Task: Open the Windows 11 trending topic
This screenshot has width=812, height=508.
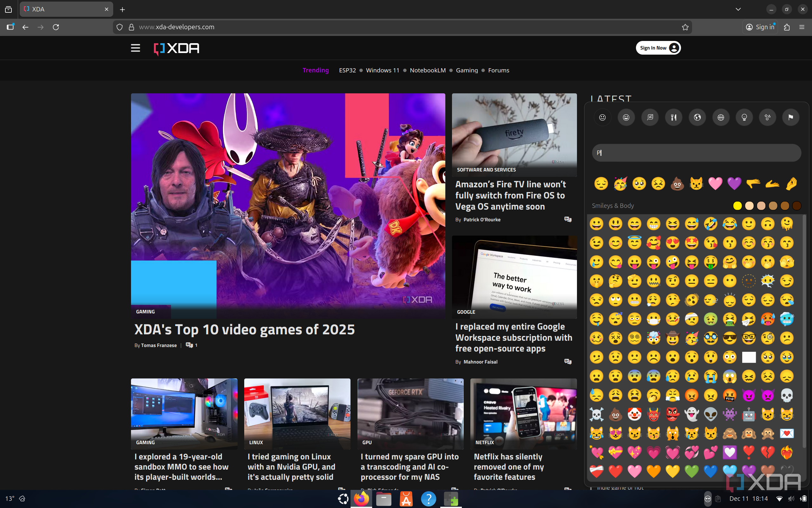Action: [x=383, y=70]
